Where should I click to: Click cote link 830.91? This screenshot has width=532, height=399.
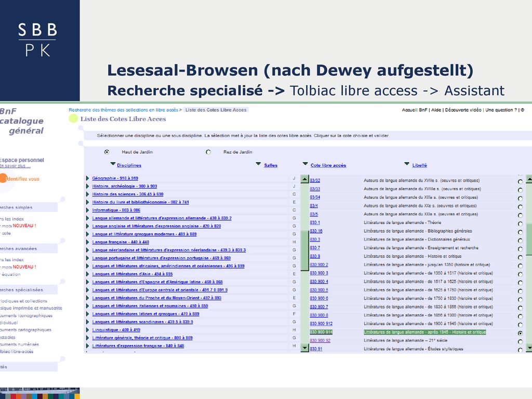pos(316,349)
